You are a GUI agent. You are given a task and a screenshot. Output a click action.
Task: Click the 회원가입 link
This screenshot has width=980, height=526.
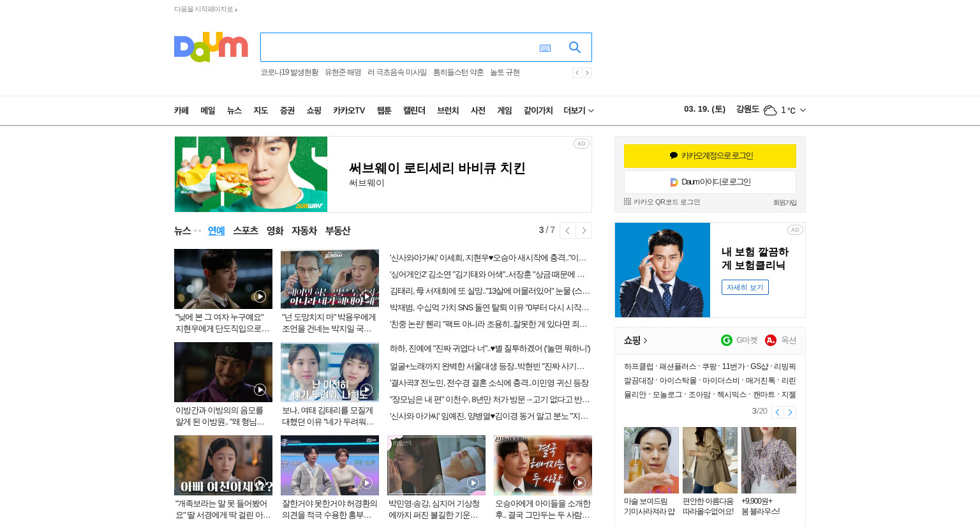tap(785, 202)
